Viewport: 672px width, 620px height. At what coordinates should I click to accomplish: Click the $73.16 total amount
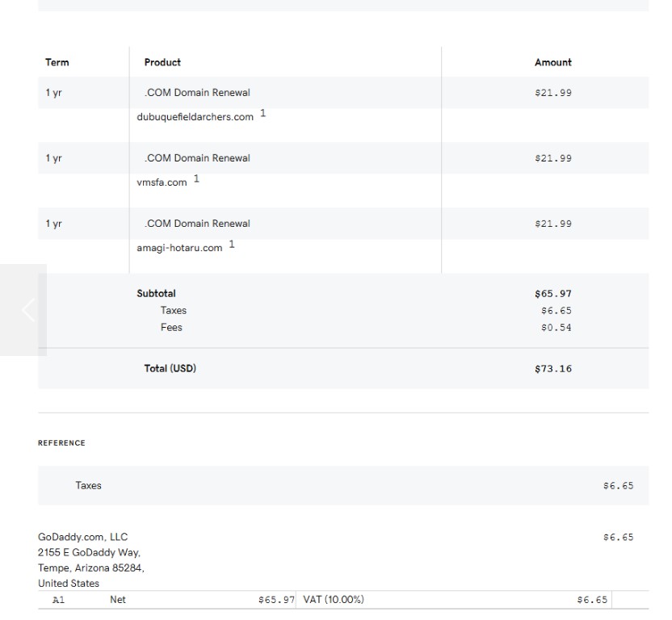click(x=552, y=369)
